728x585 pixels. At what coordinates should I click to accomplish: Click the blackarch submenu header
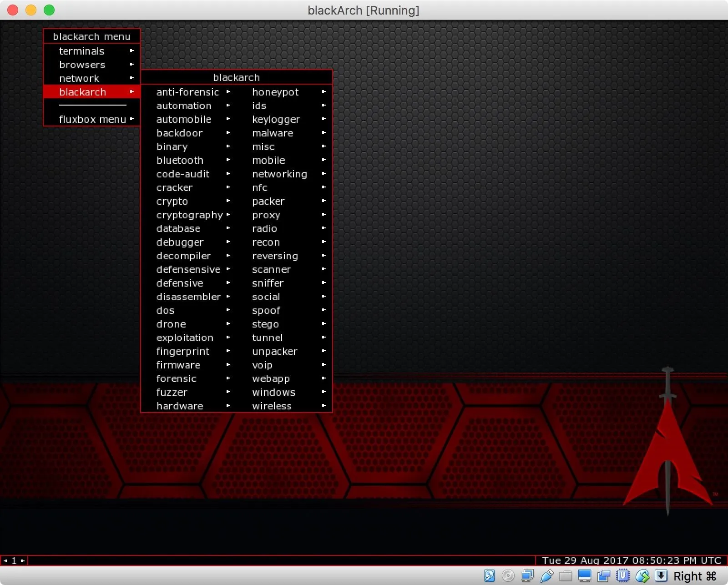[237, 77]
